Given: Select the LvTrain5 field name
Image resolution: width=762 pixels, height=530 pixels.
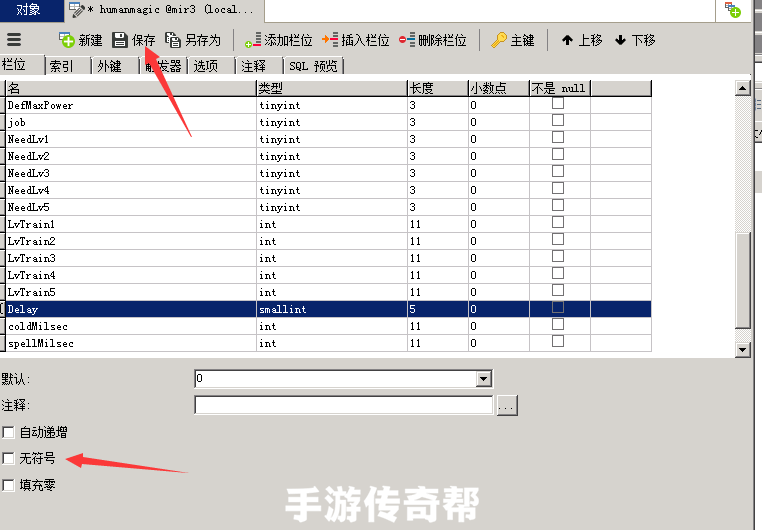Looking at the screenshot, I should 32,292.
